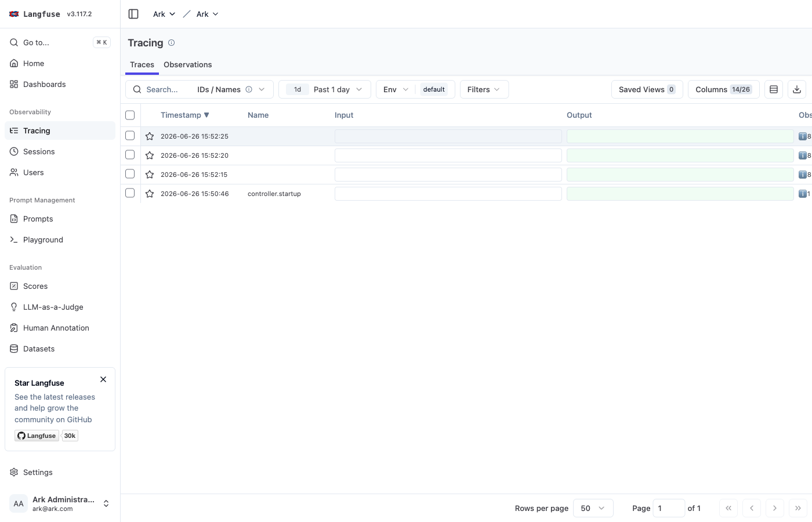Go to the next page

(x=775, y=508)
